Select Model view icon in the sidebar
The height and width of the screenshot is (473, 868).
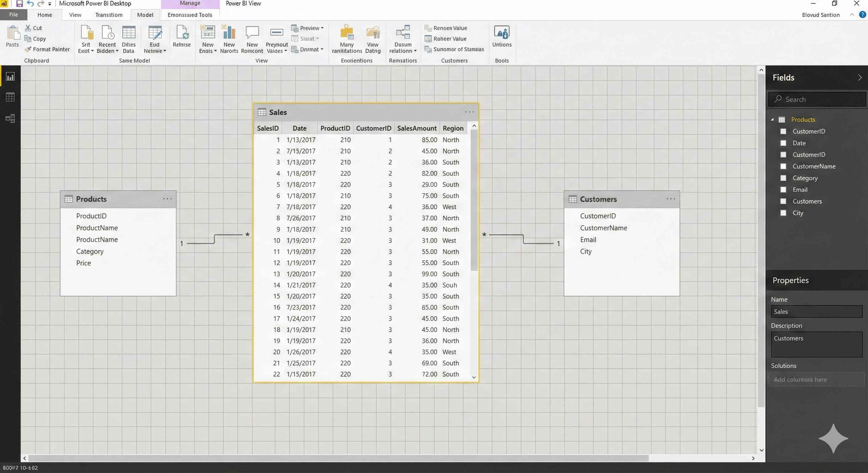click(10, 118)
